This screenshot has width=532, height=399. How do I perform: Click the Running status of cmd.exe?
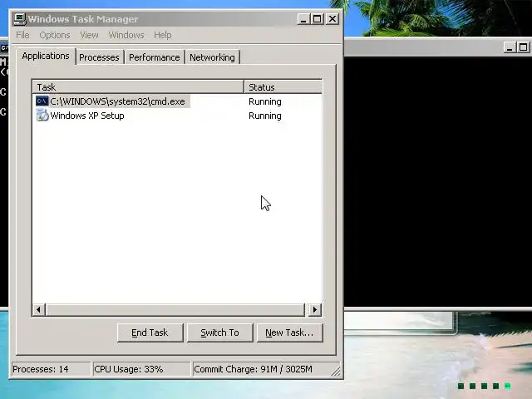tap(265, 101)
